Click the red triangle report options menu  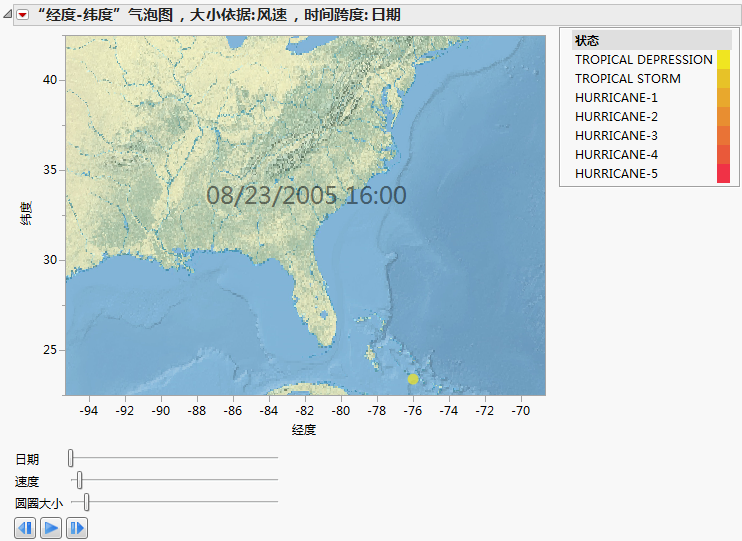[23, 15]
